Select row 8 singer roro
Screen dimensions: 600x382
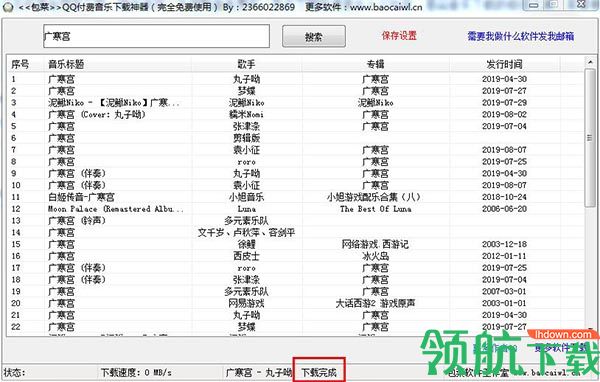(246, 162)
